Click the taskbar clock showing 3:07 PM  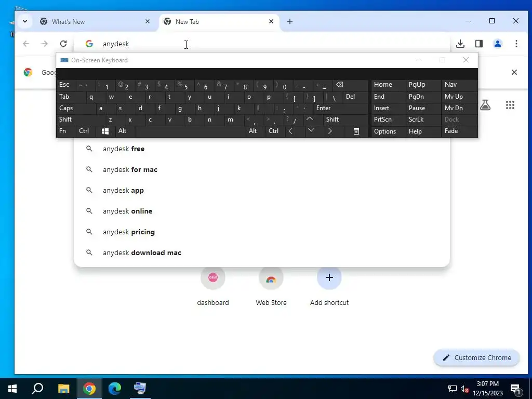487,389
